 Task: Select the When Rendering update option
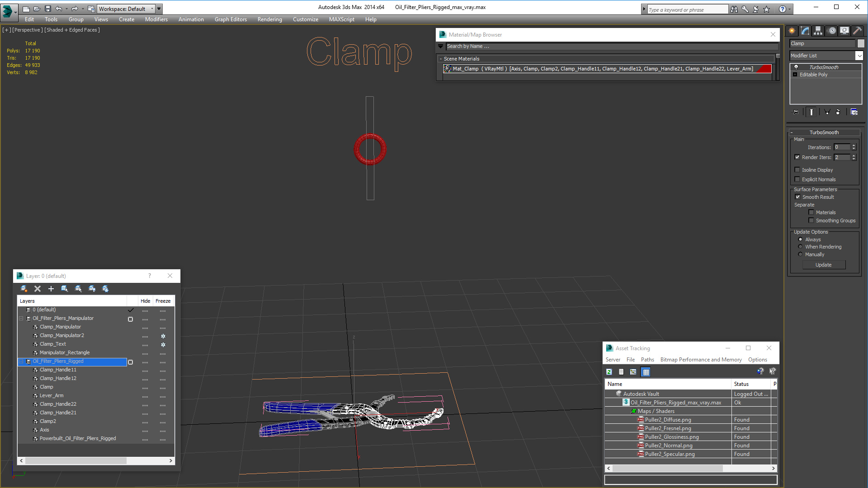tap(800, 247)
